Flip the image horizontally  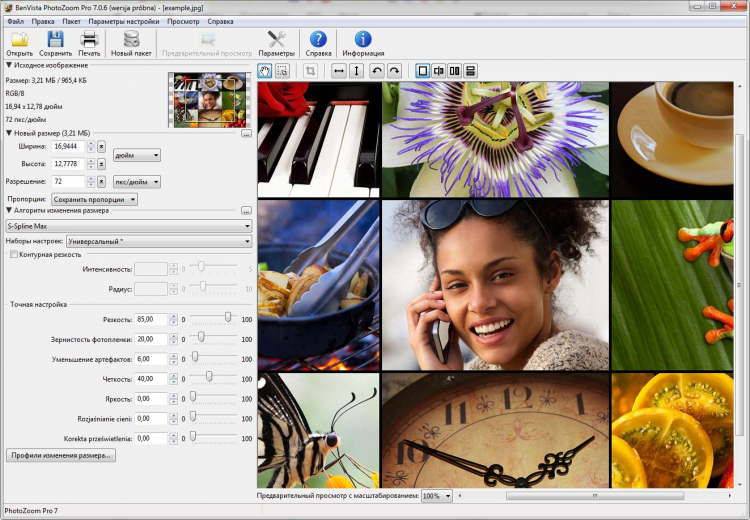[x=339, y=71]
